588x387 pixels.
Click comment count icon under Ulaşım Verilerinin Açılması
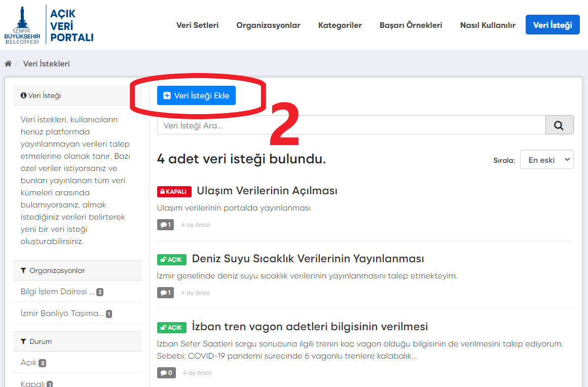coord(165,225)
